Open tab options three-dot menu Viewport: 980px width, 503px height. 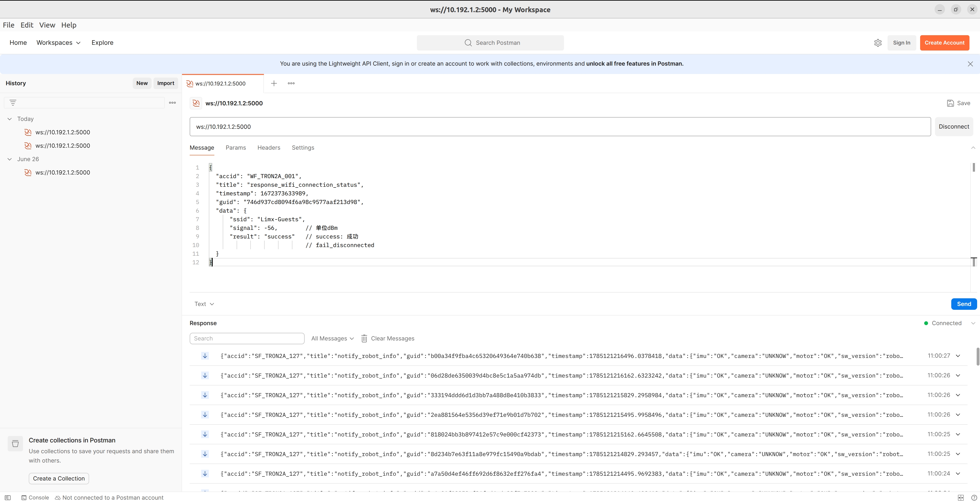tap(291, 83)
